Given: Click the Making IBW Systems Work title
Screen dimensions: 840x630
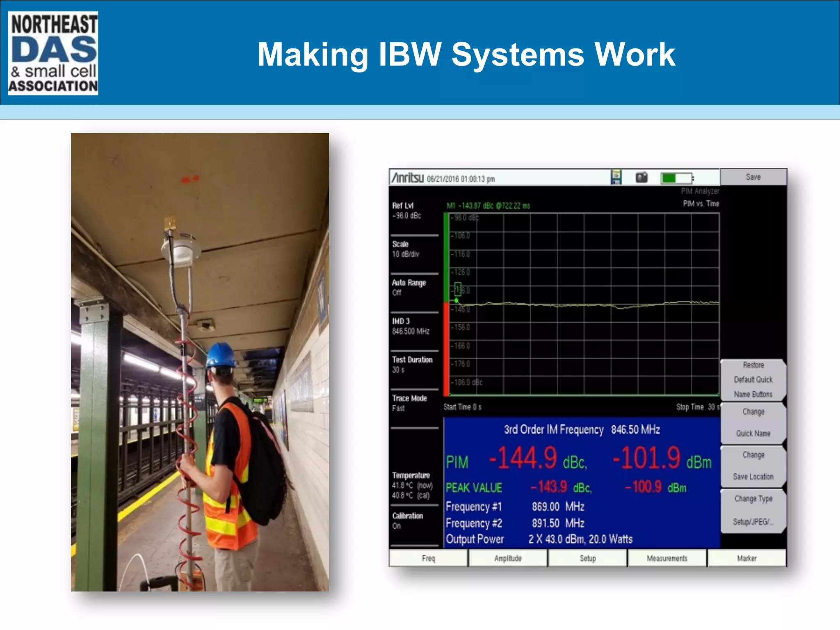Looking at the screenshot, I should coord(466,54).
